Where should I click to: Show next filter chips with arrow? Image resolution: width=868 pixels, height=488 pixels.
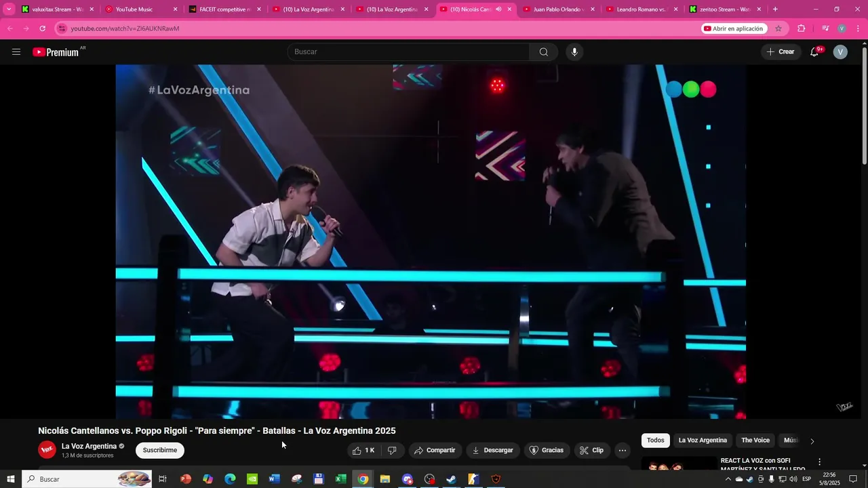coord(812,441)
